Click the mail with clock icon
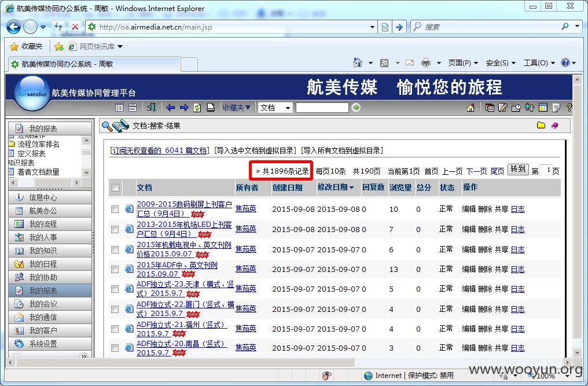This screenshot has height=386, width=588. point(516,108)
